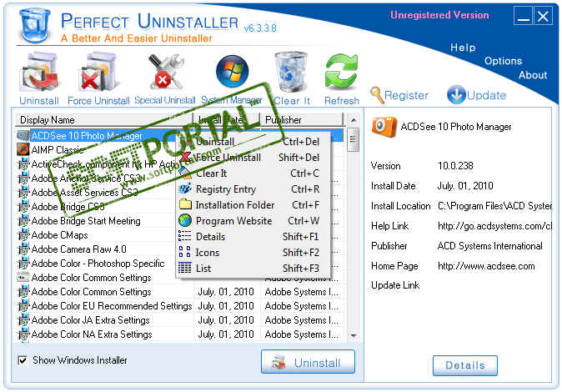Click the bottom Uninstall button
The height and width of the screenshot is (392, 562).
pyautogui.click(x=308, y=362)
